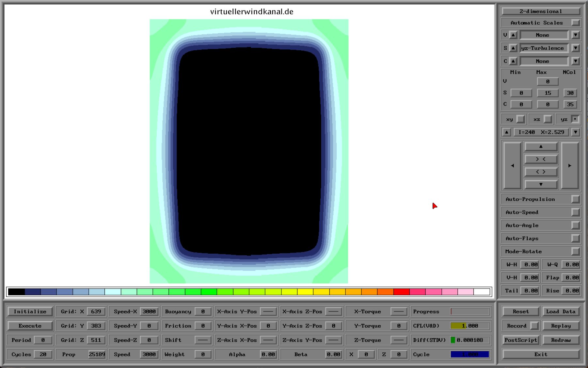
Task: Click the V row up arrow
Action: [513, 35]
